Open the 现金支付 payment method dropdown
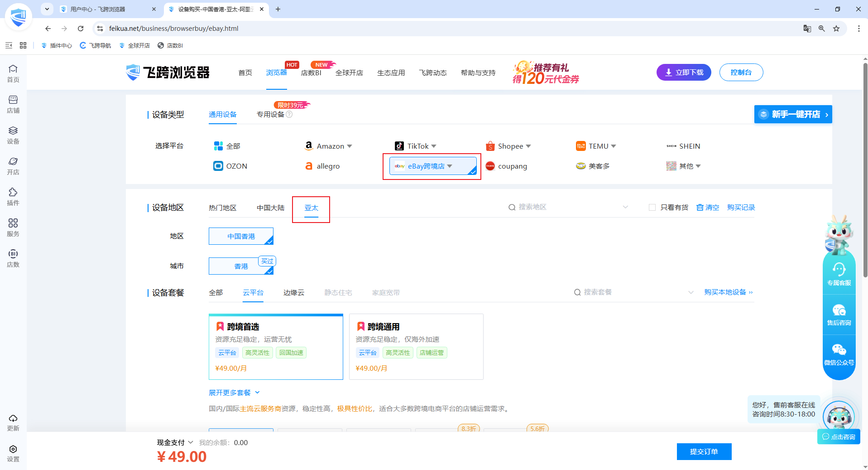868x470 pixels. (x=175, y=442)
